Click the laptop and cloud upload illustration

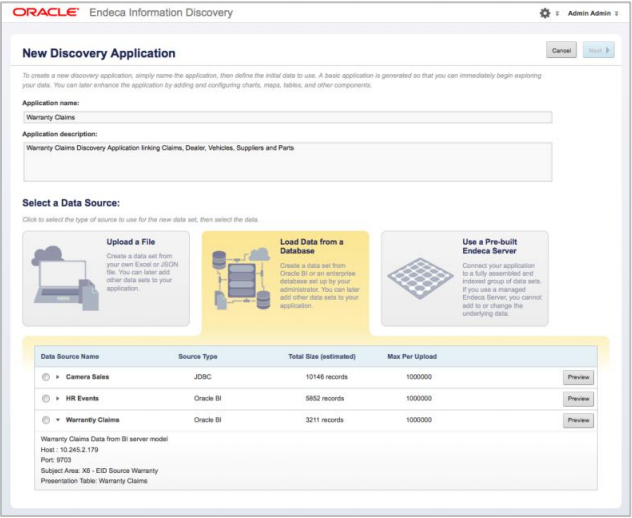click(65, 278)
